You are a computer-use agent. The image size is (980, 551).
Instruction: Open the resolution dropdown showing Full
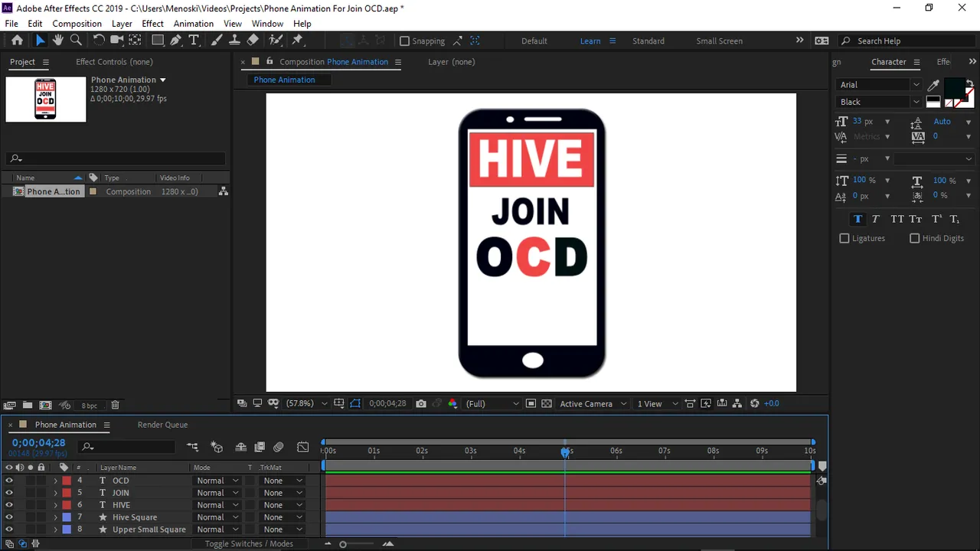click(x=492, y=403)
